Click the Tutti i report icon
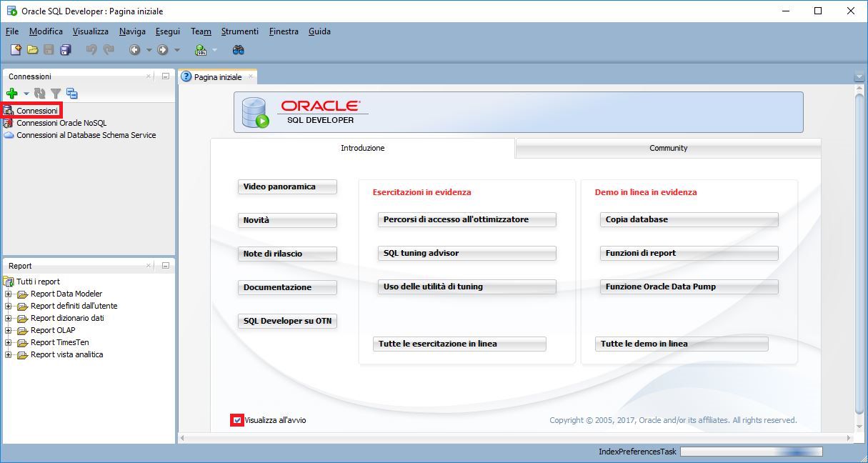 [x=9, y=282]
